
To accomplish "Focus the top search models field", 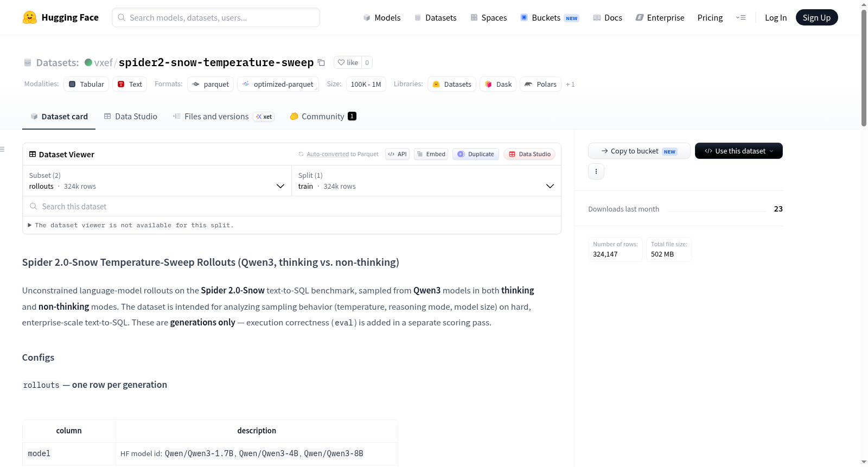I will (216, 17).
